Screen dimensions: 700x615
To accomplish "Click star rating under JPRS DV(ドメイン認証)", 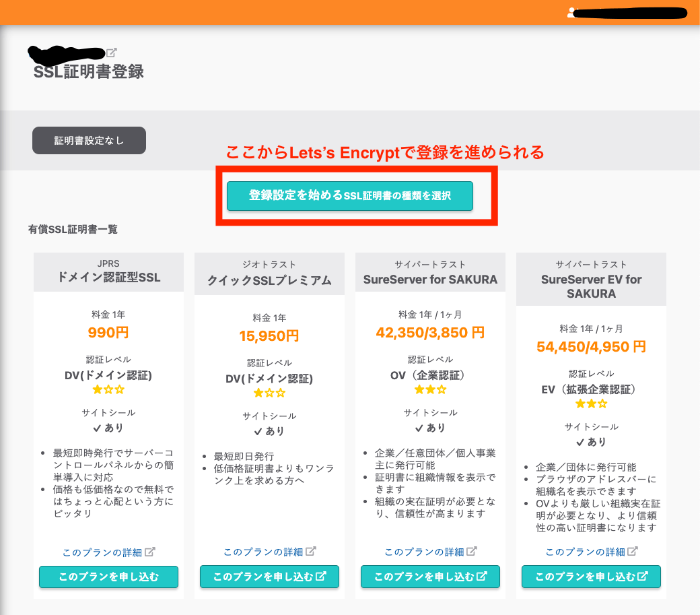I will tap(108, 389).
